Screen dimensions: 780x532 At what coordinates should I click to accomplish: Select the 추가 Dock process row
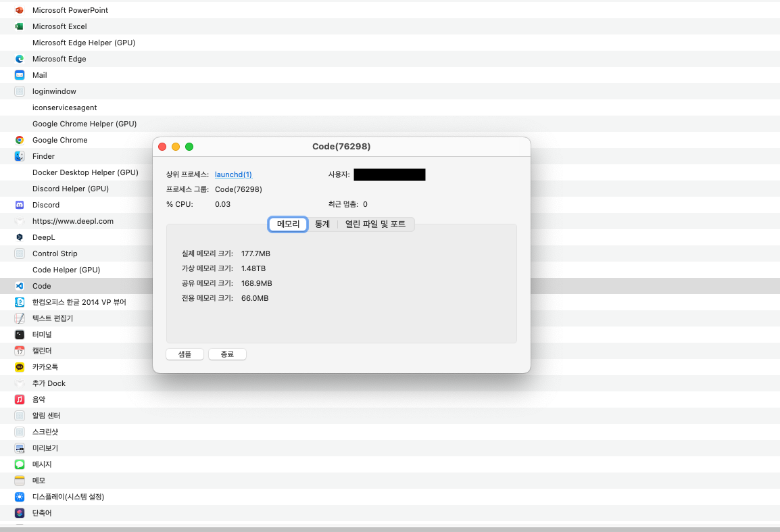390,383
